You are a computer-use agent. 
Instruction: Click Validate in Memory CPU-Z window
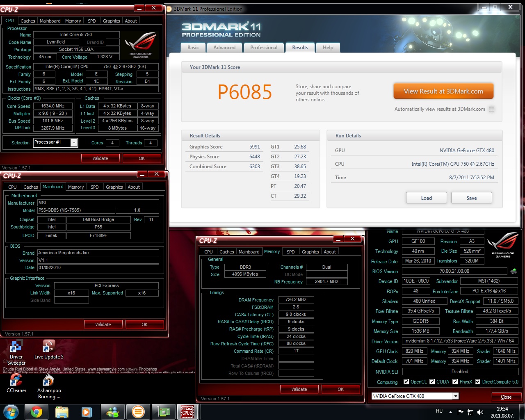tap(299, 389)
